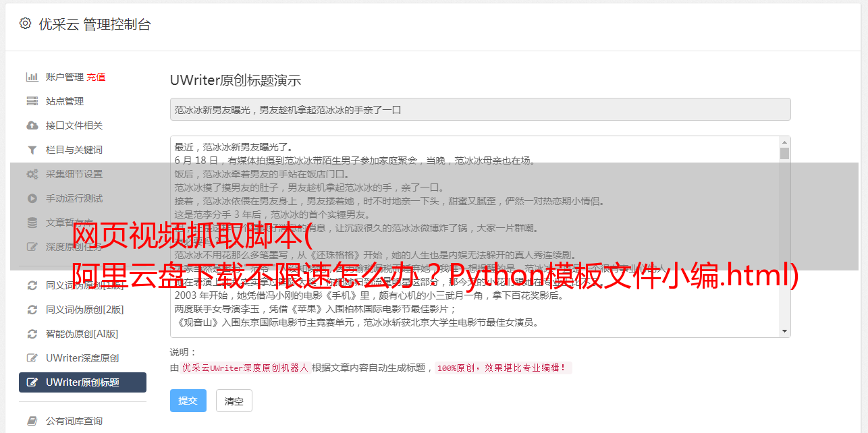Click the bar chart icon for 账户管理

(32, 77)
